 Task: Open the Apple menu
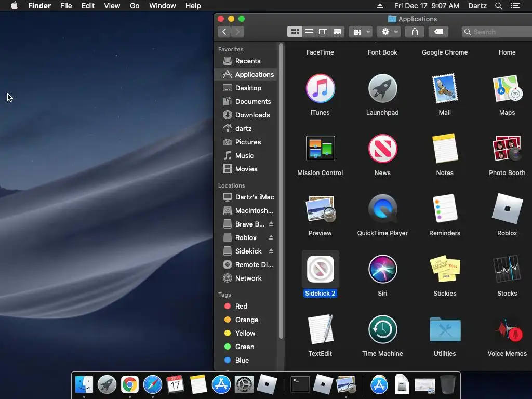click(x=14, y=6)
